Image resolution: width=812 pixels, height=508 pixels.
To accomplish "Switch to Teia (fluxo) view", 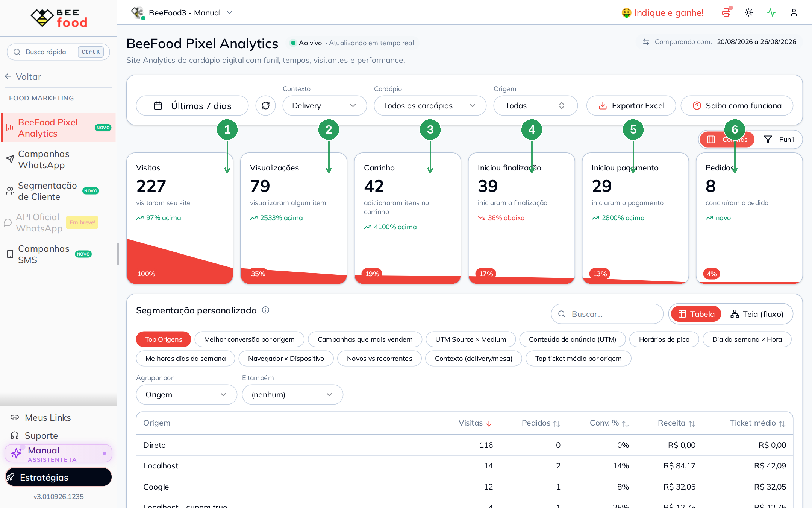I will [x=757, y=314].
